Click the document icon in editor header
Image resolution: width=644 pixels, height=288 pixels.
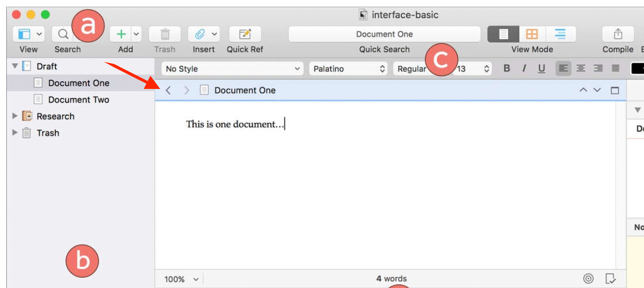point(204,91)
